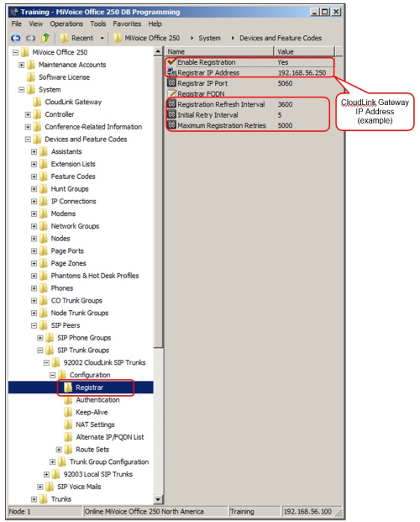Open the Recent dropdown arrow
This screenshot has height=522, width=420.
click(x=102, y=39)
